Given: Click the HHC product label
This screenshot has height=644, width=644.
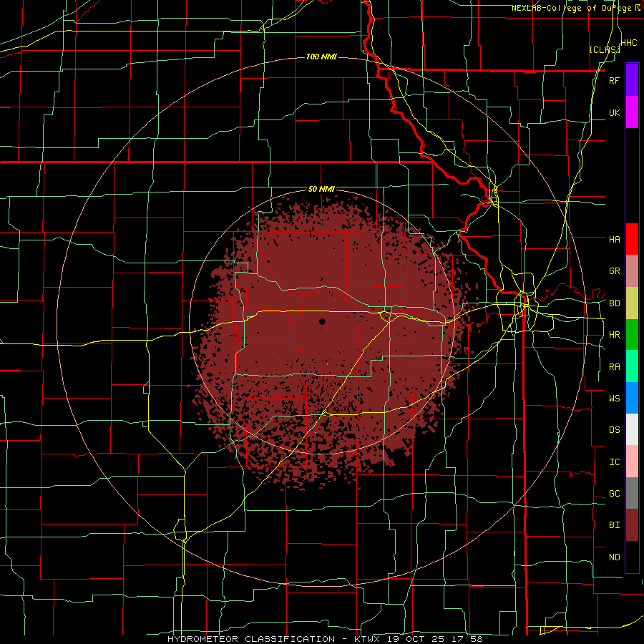Looking at the screenshot, I should [629, 43].
